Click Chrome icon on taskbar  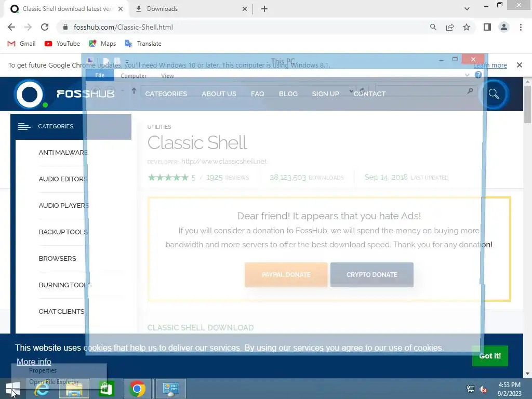[137, 389]
